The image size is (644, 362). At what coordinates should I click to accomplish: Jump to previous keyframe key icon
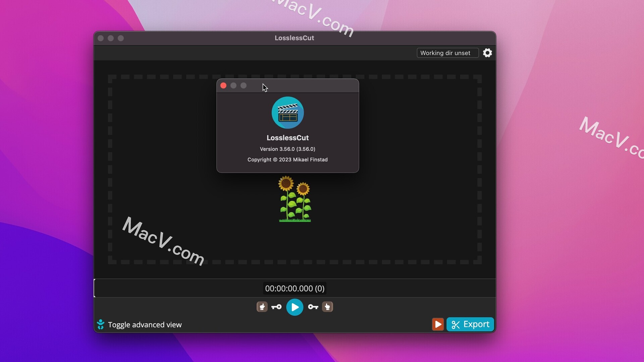coord(276,307)
